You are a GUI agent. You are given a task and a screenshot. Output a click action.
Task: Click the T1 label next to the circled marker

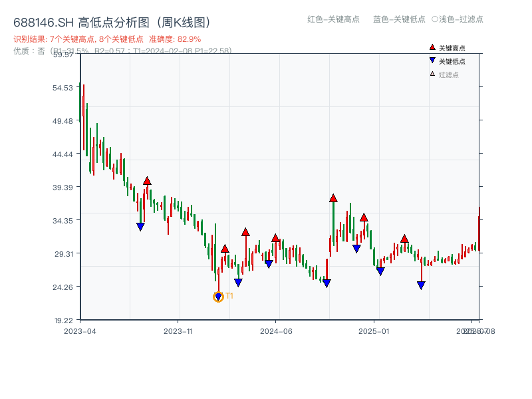pyautogui.click(x=229, y=295)
